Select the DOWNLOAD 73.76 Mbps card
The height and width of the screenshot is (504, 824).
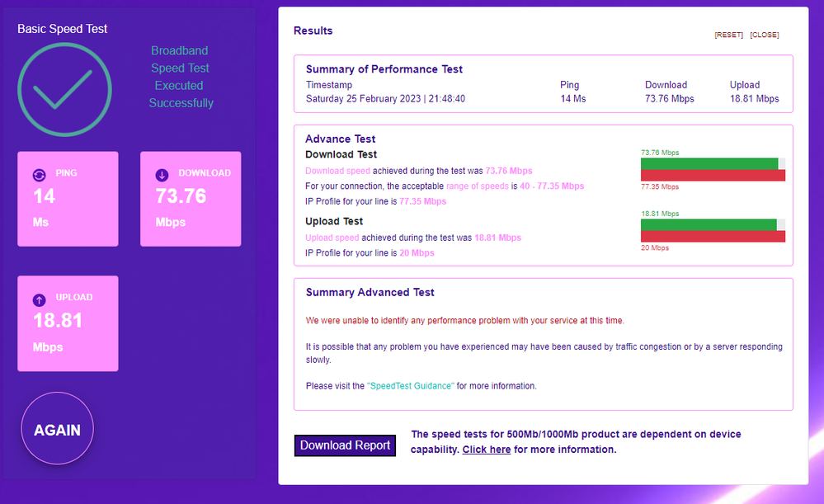[191, 199]
